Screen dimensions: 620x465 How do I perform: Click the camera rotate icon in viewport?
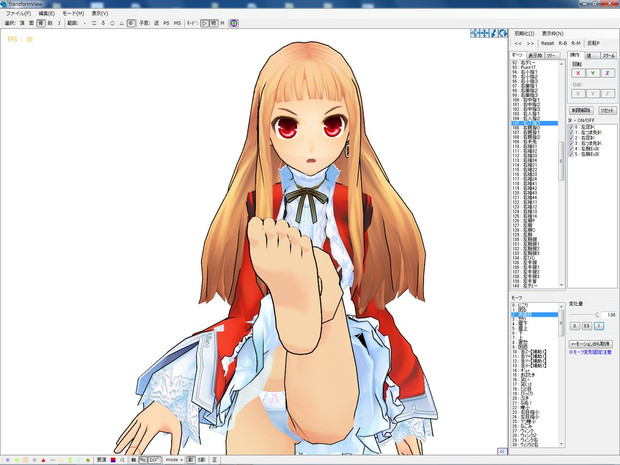[503, 33]
